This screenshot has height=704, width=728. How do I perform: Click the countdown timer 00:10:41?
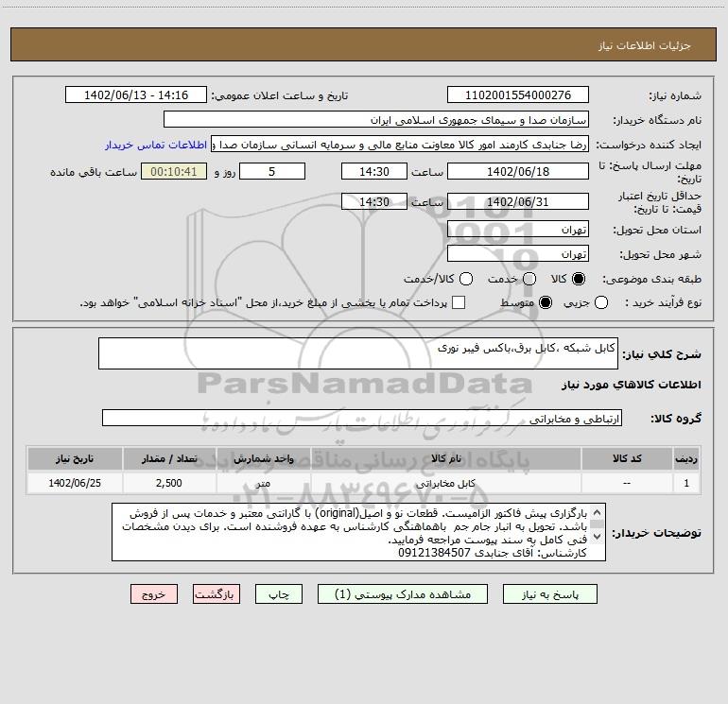pos(174,171)
